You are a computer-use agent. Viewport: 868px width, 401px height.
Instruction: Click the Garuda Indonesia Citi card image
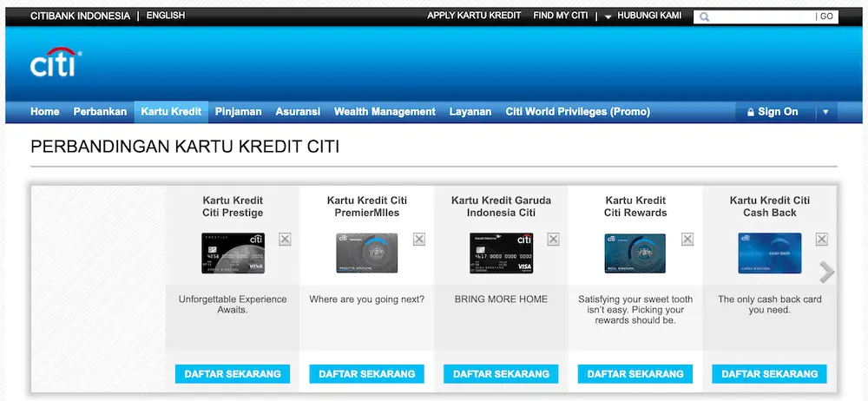(502, 253)
